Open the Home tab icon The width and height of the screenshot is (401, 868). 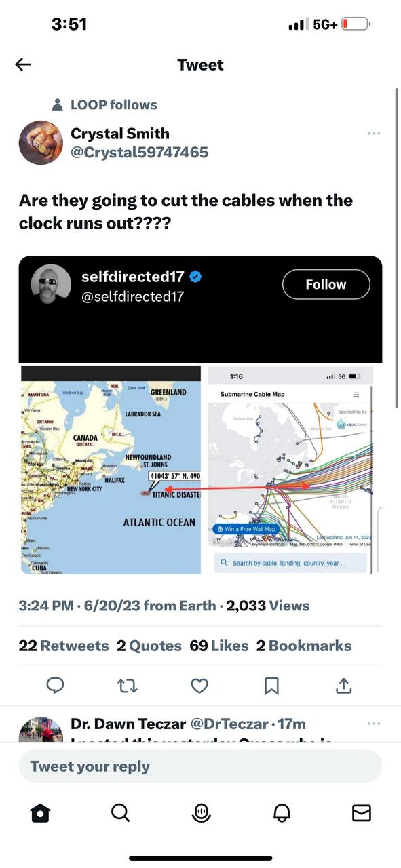(40, 812)
